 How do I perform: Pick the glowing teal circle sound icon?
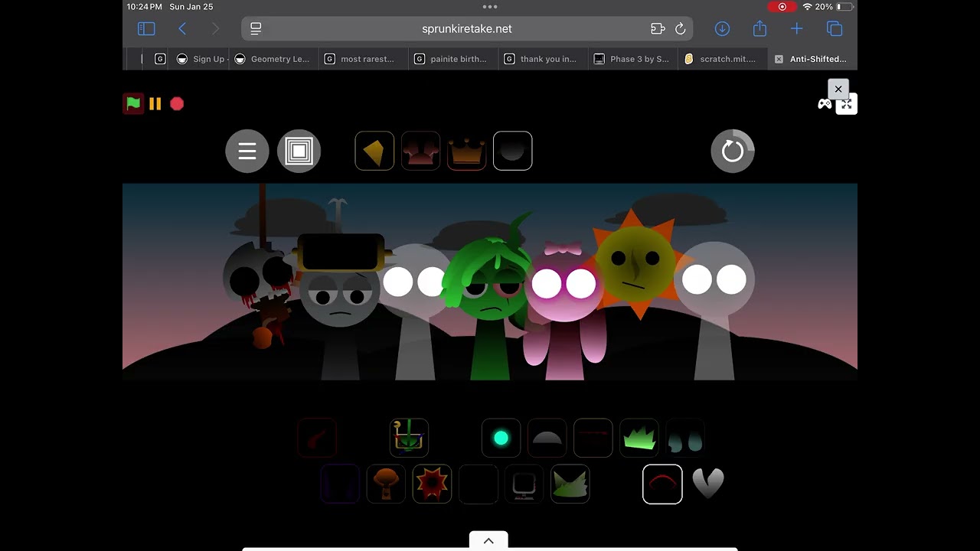[501, 438]
